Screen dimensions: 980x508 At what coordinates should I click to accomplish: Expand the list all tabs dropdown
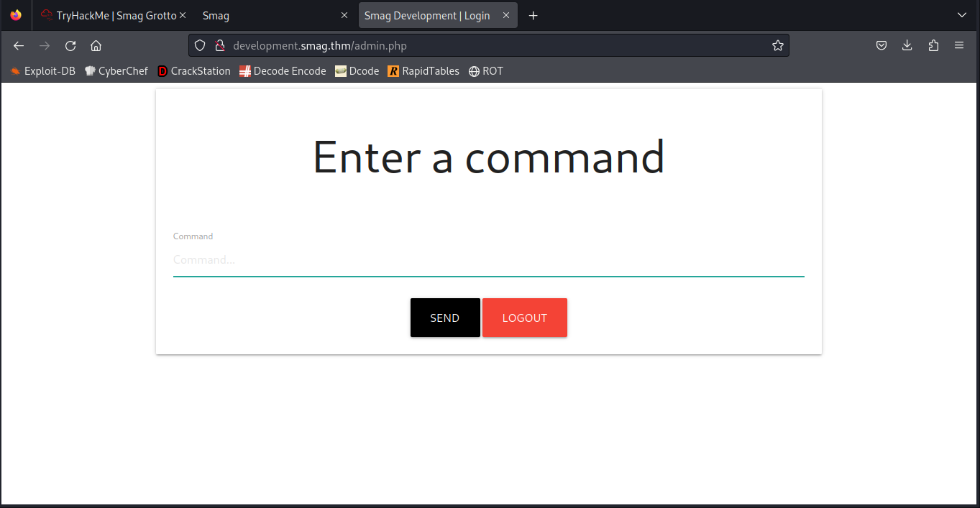(962, 15)
